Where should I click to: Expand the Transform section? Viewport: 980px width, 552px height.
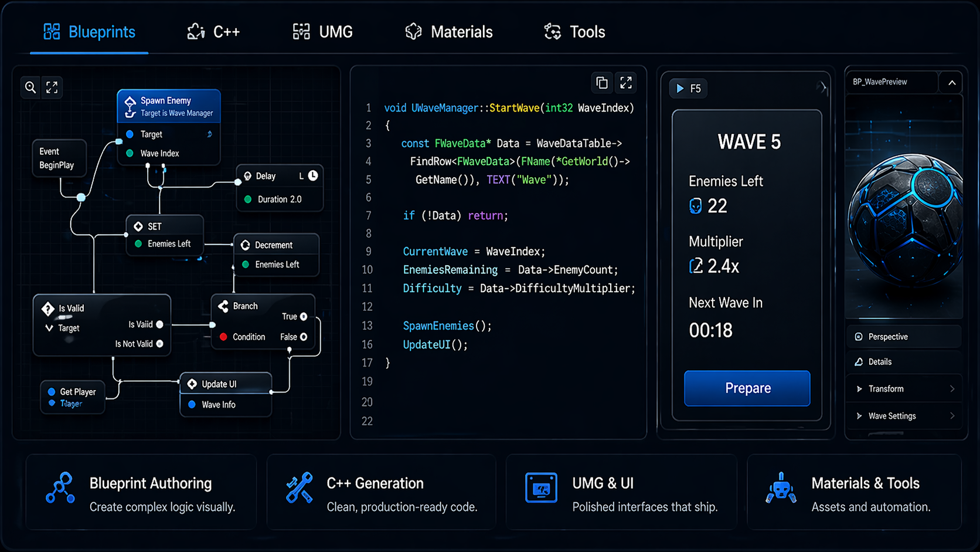(x=904, y=389)
